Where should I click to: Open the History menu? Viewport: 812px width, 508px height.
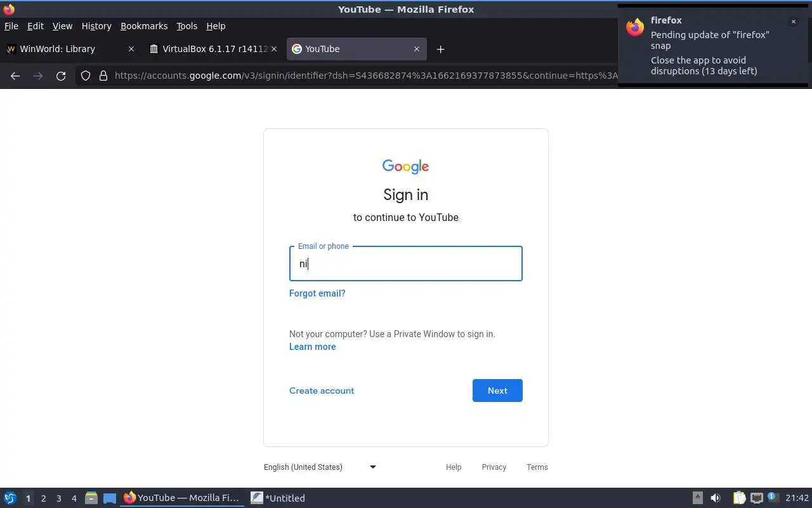(96, 26)
